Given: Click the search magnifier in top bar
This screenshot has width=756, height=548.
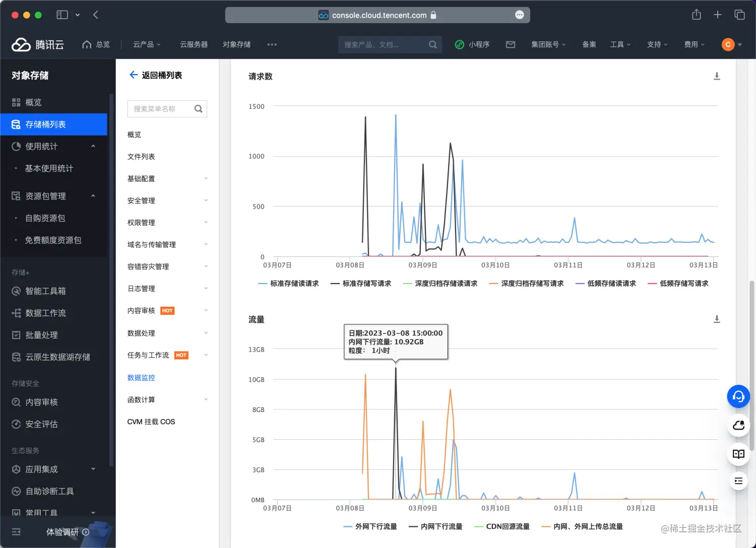Looking at the screenshot, I should point(432,44).
